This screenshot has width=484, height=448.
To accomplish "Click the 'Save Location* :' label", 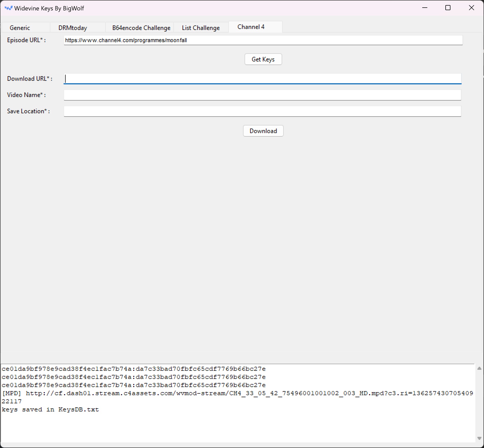I will tap(28, 111).
